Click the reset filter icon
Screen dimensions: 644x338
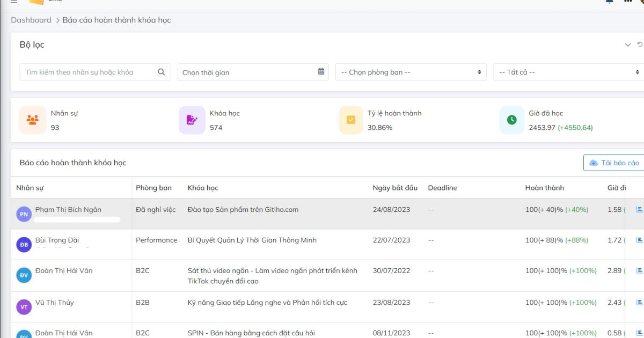639,45
